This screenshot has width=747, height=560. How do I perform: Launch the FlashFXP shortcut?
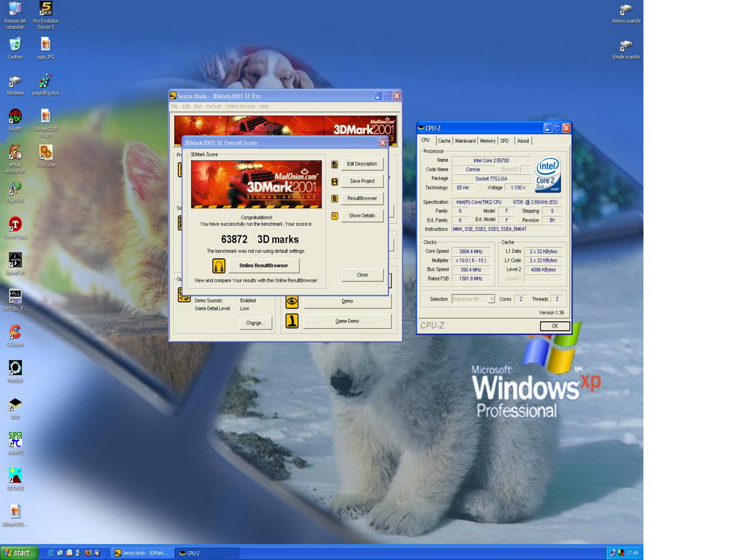pos(15,192)
